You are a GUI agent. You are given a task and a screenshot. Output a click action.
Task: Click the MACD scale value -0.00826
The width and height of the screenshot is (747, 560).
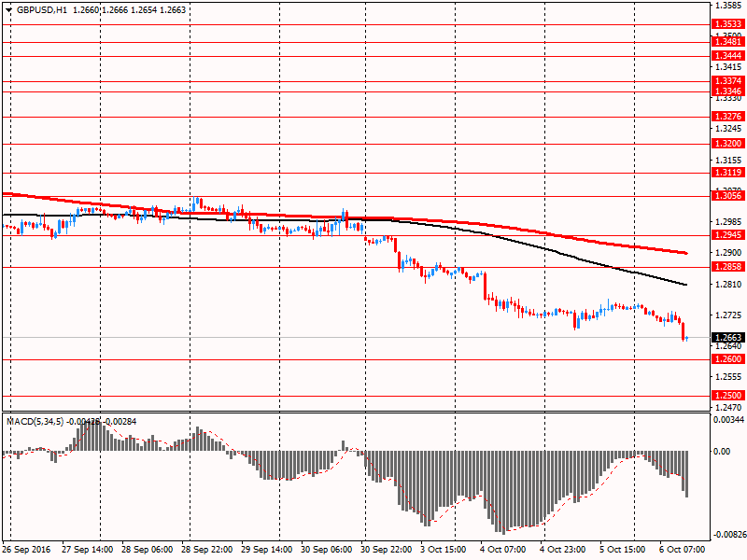coord(729,535)
